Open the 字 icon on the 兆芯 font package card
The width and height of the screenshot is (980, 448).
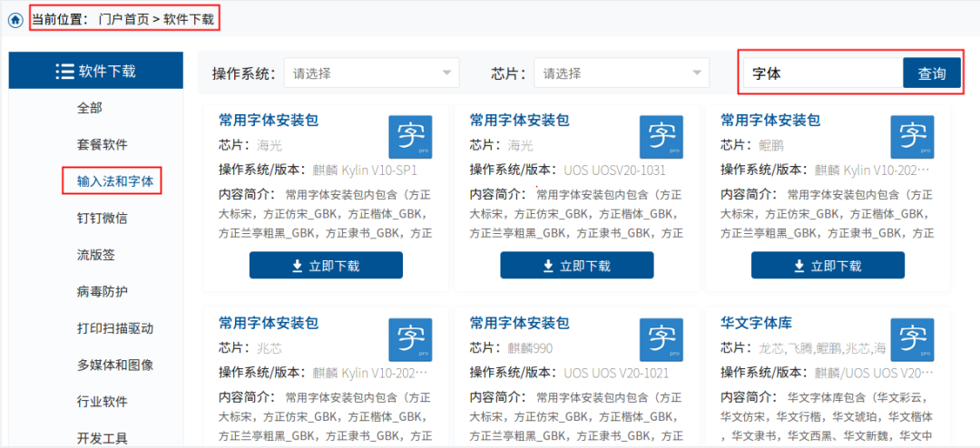pos(410,340)
